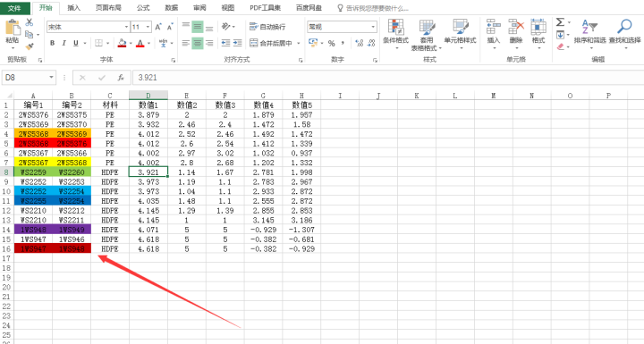Switch to Formulas tab
This screenshot has width=644, height=344.
pos(143,8)
